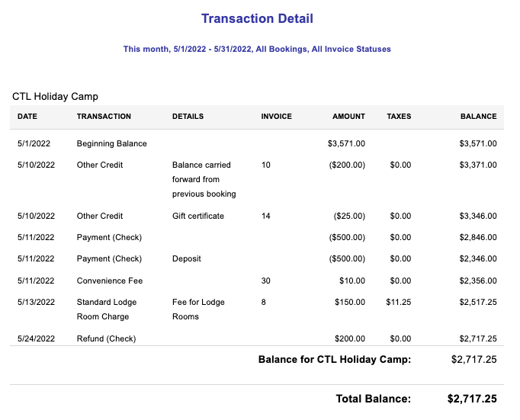The width and height of the screenshot is (520, 420).
Task: Click the INVOICE column header
Action: coord(276,117)
